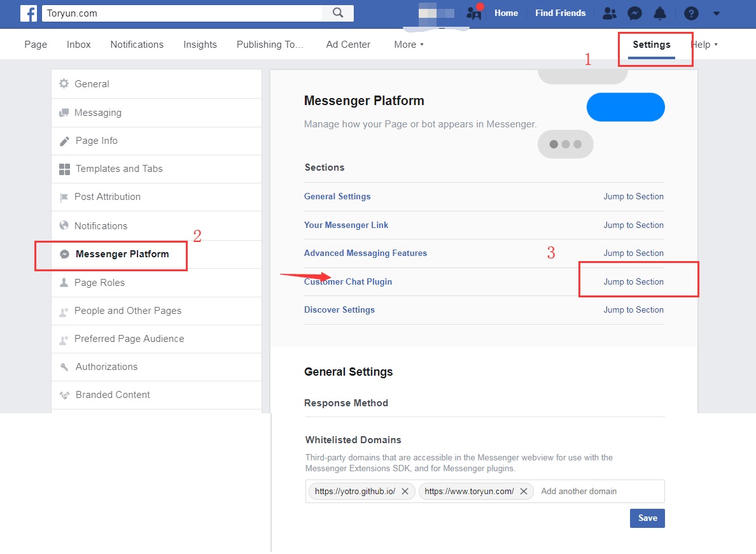This screenshot has height=554, width=756.
Task: Click the profile icon with red badge
Action: [475, 12]
